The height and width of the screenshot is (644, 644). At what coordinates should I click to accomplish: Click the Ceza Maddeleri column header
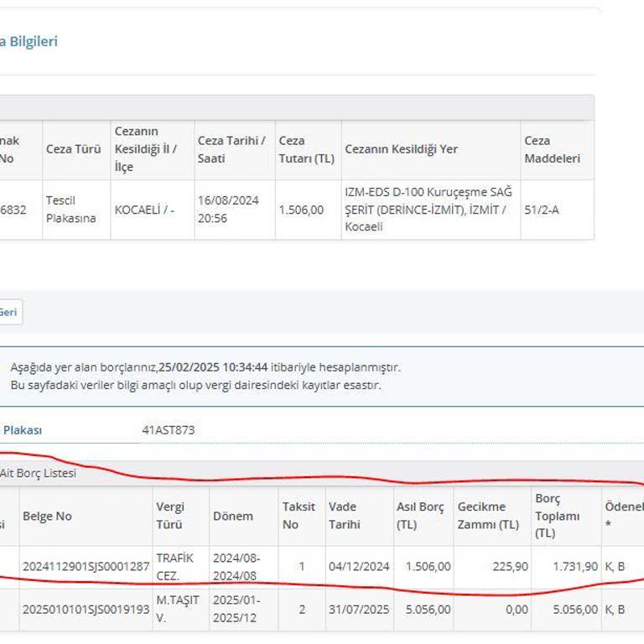552,149
